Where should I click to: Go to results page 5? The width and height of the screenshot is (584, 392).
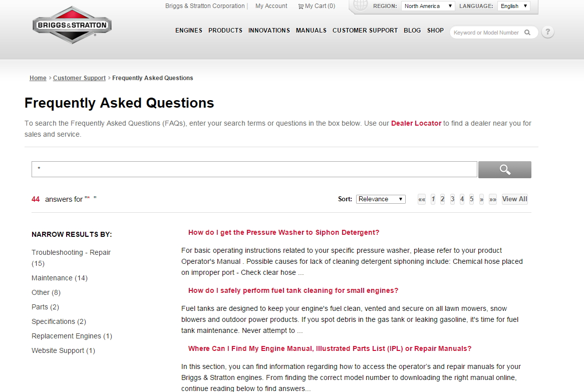(471, 199)
